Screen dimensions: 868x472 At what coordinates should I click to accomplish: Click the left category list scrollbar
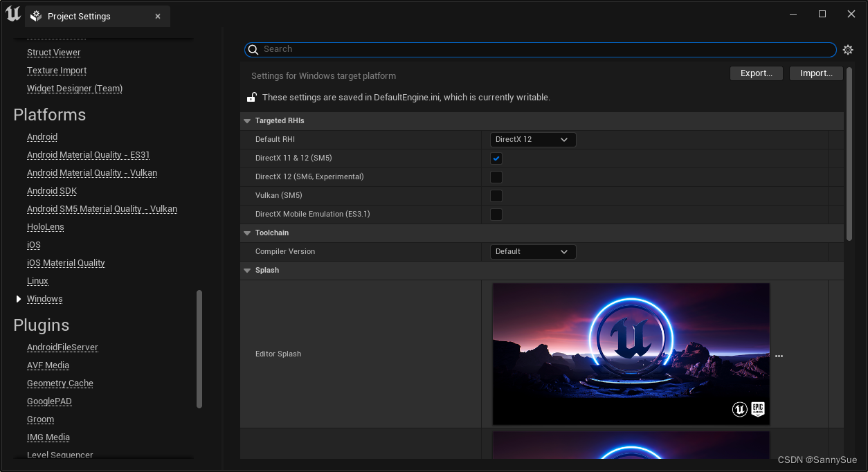click(x=199, y=350)
